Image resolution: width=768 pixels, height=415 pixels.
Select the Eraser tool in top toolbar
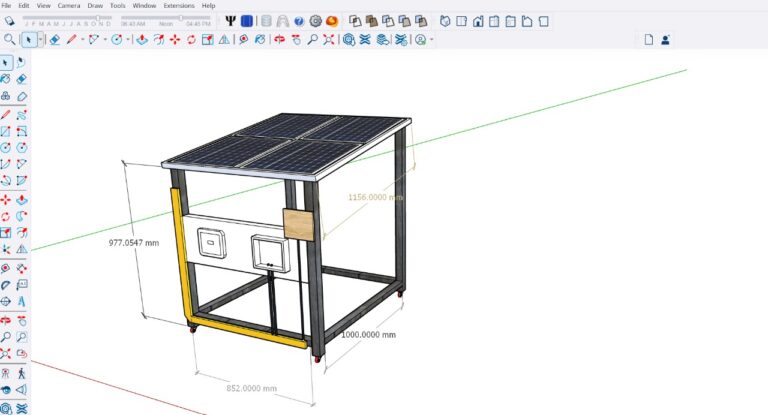[54, 40]
